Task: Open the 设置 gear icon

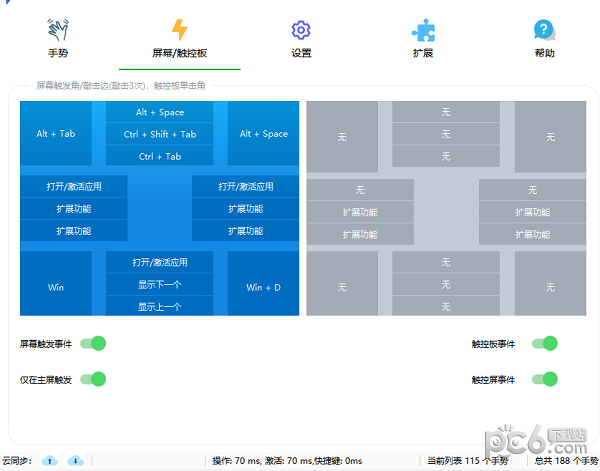Action: pyautogui.click(x=301, y=30)
